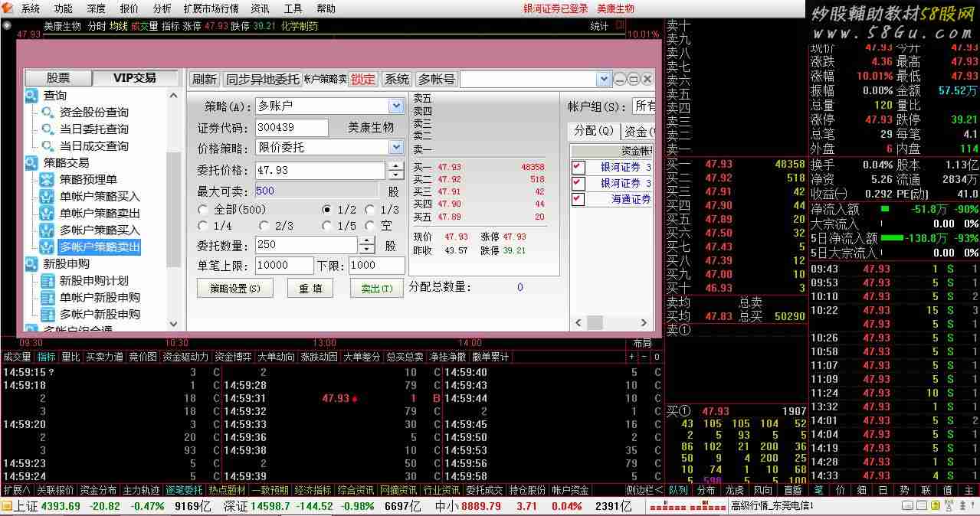Open 资金股份查询 in the query tree
Image resolution: width=980 pixels, height=516 pixels.
click(93, 113)
